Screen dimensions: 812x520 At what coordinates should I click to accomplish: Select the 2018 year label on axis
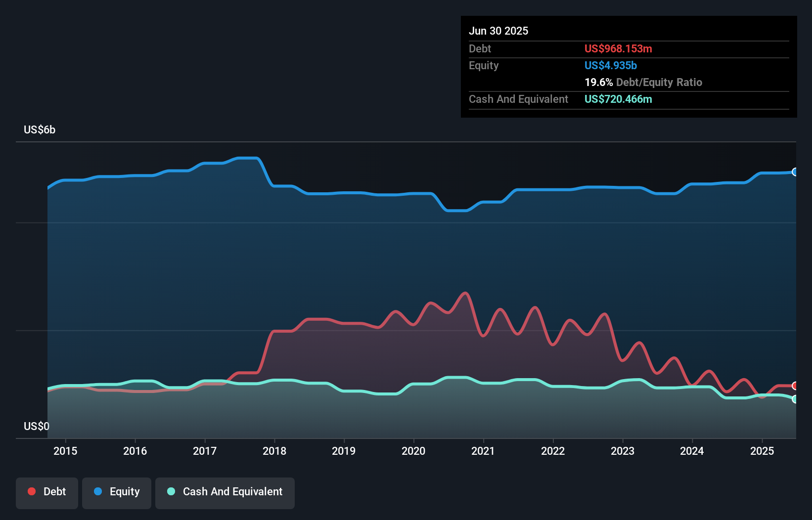(274, 451)
